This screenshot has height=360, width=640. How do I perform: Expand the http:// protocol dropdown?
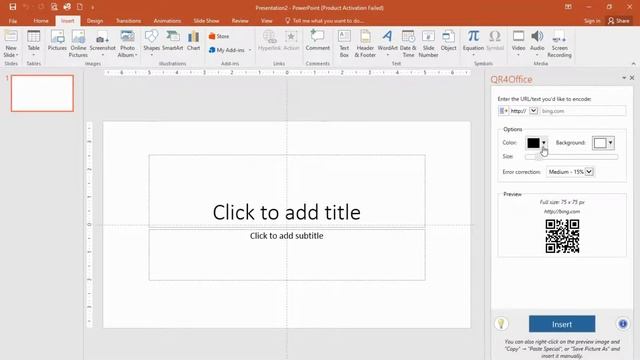(533, 111)
